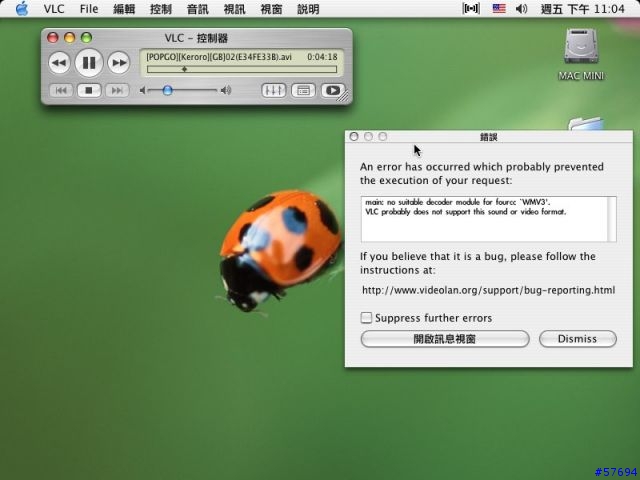
Task: Click the VLC – 控制器 title bar
Action: pos(196,38)
